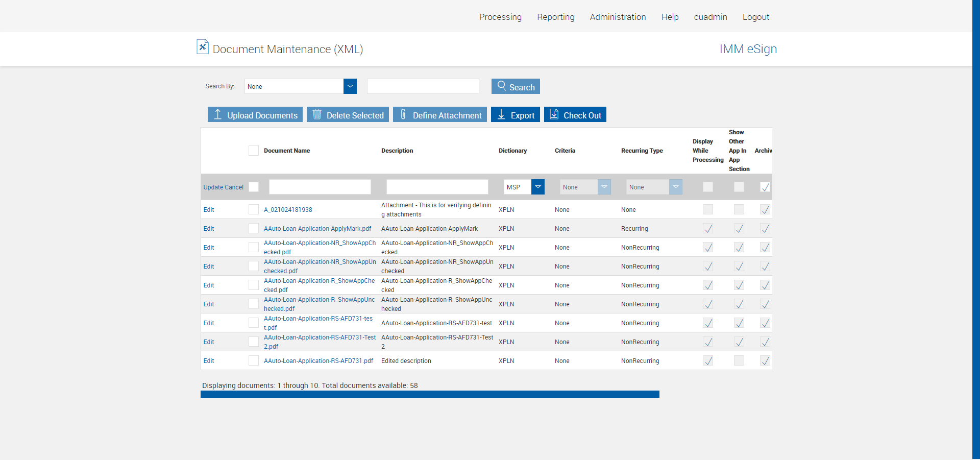Click the Document Maintenance XML page icon
This screenshot has width=980, height=460.
(203, 47)
